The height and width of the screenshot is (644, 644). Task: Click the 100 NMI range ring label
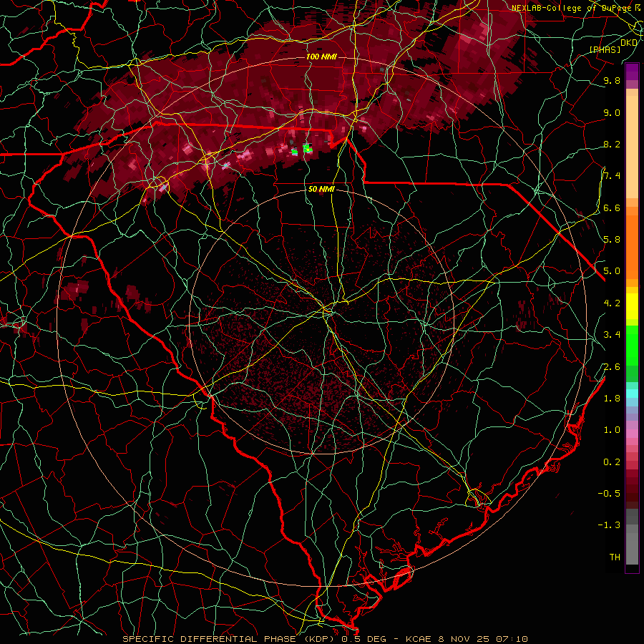pos(321,57)
